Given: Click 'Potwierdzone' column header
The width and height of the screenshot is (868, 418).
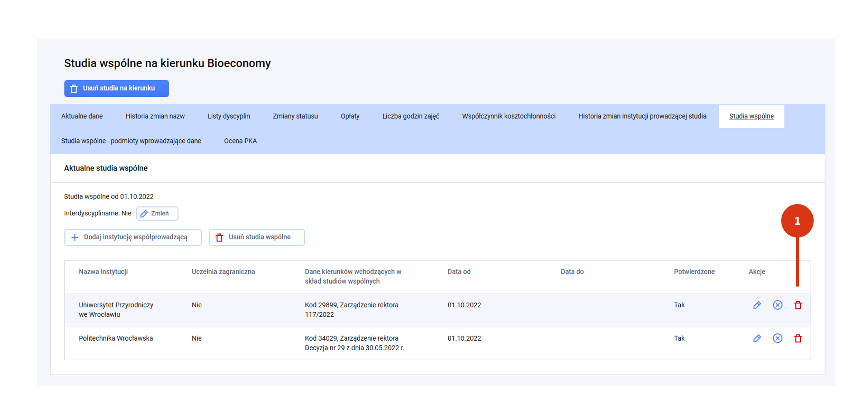Looking at the screenshot, I should click(x=694, y=272).
